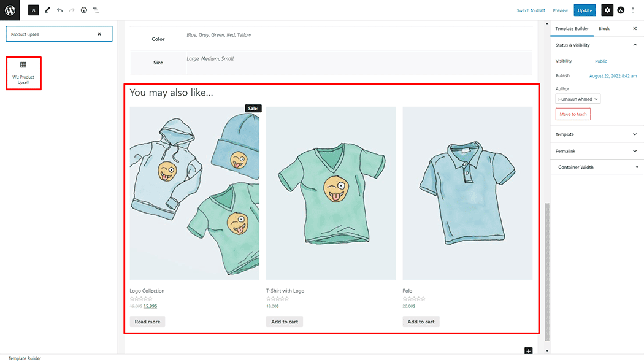
Task: Clear the Product upsell search text
Action: [x=99, y=34]
